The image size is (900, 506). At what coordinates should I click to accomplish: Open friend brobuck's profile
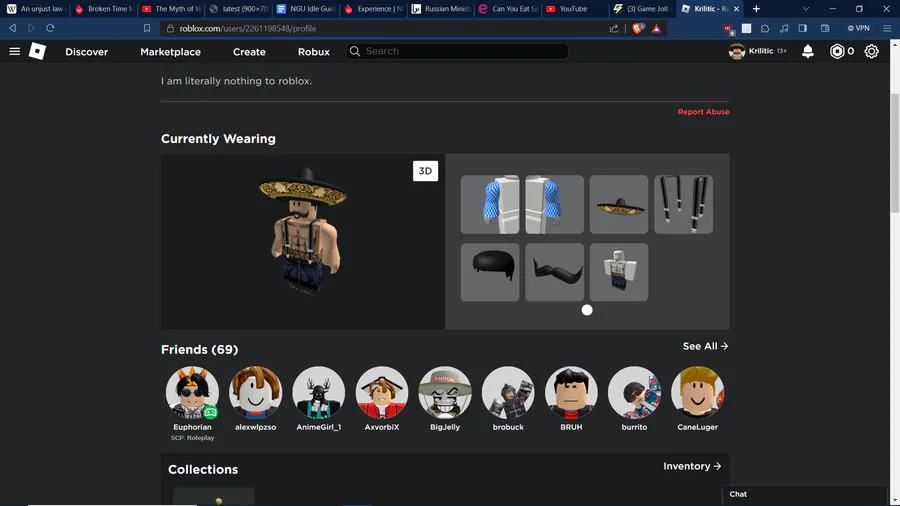click(508, 392)
